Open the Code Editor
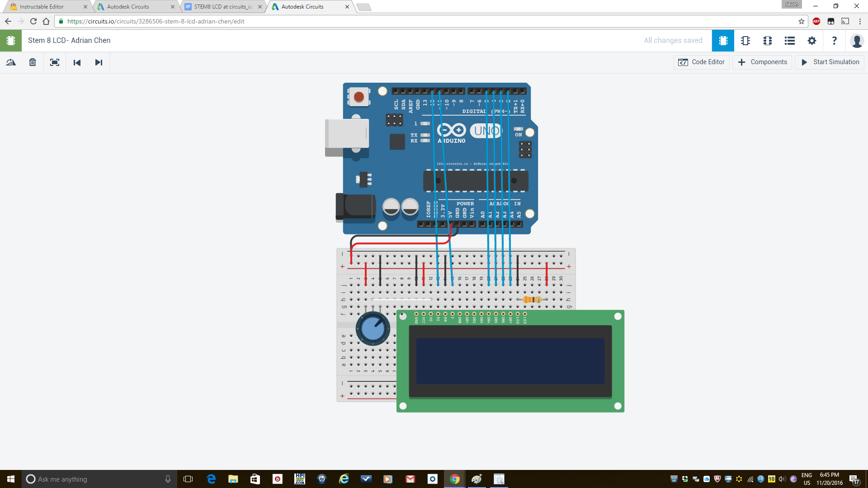Screen dimensions: 868x488 click(x=701, y=62)
